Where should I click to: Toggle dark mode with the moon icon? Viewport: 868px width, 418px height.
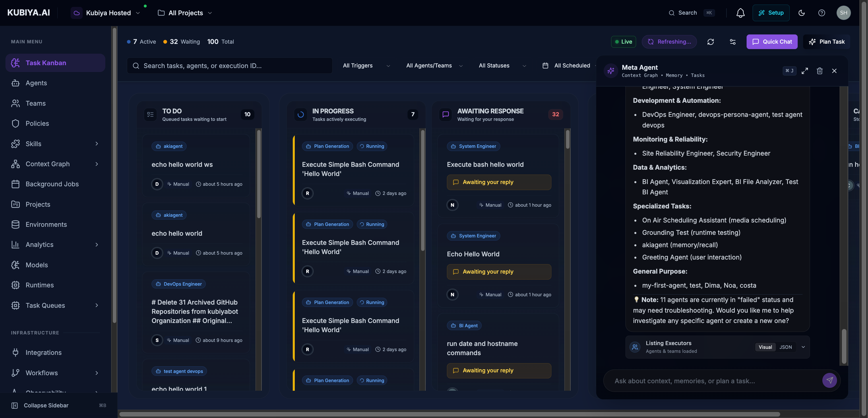(801, 13)
